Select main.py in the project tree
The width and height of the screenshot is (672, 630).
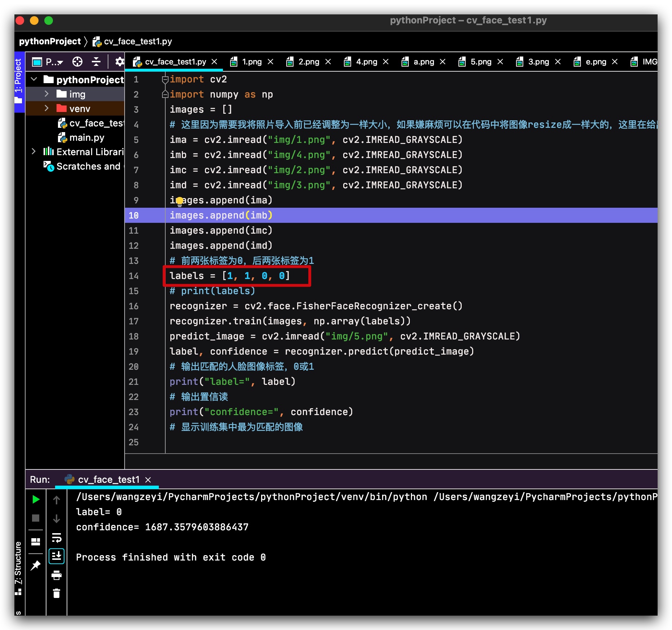(x=81, y=138)
